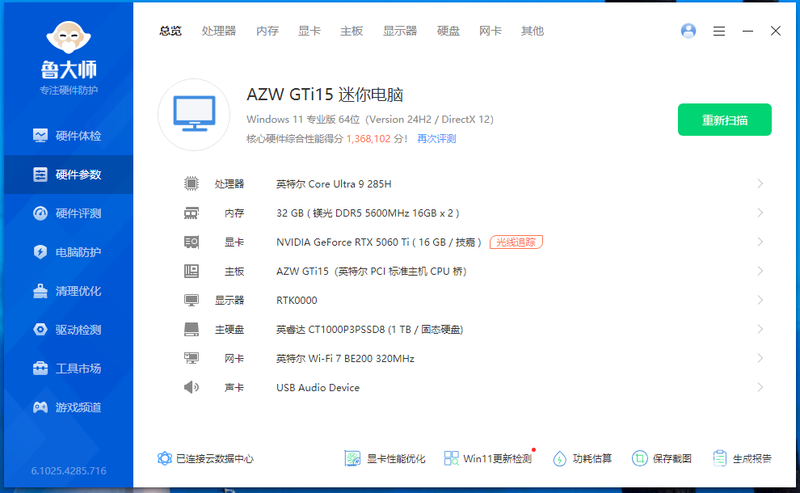Click the sound card speaker icon
Screen dimensions: 800x493
pyautogui.click(x=191, y=387)
